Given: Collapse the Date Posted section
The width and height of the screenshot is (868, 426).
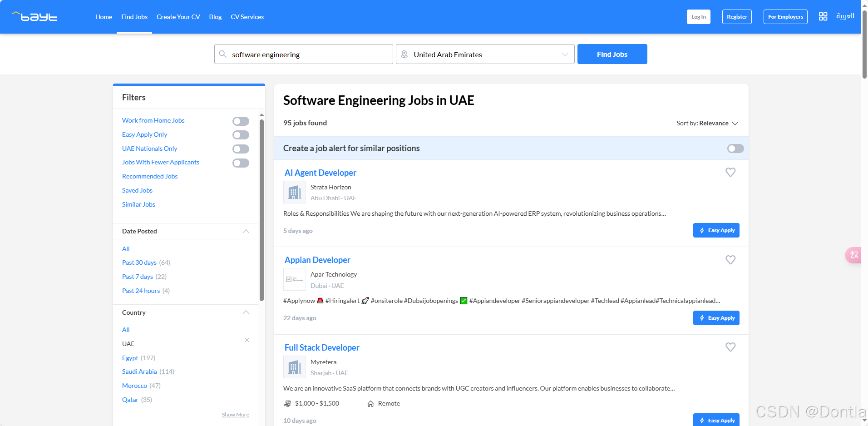Looking at the screenshot, I should (x=246, y=231).
